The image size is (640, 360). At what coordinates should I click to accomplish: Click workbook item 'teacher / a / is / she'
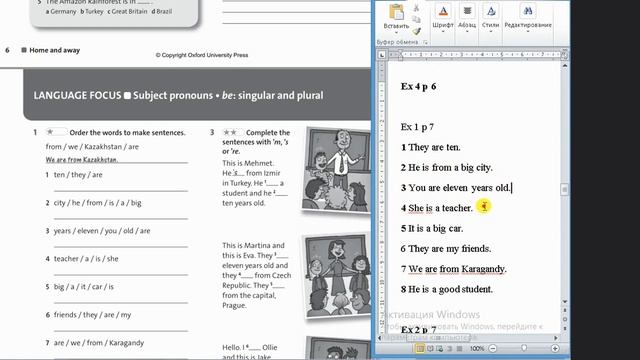click(86, 259)
